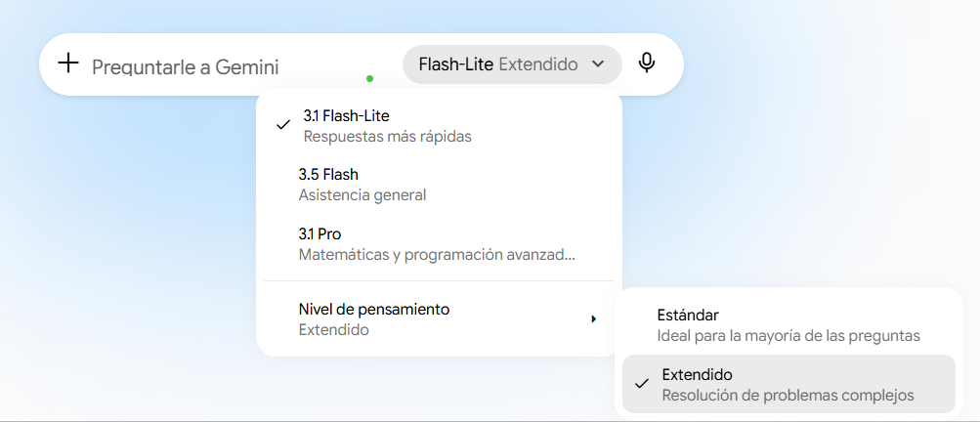
Task: Focus the Preguntarle a Gemini field
Action: pyautogui.click(x=185, y=66)
